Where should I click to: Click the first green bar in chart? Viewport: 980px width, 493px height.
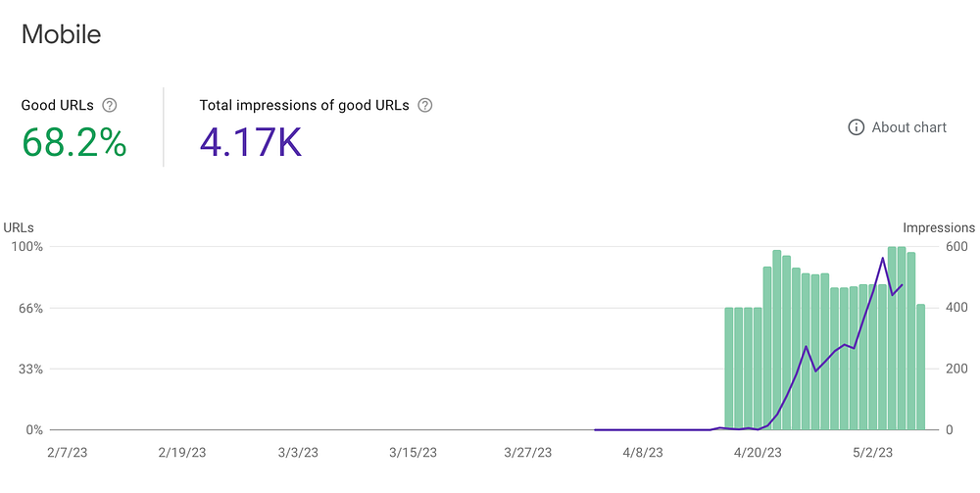point(729,369)
